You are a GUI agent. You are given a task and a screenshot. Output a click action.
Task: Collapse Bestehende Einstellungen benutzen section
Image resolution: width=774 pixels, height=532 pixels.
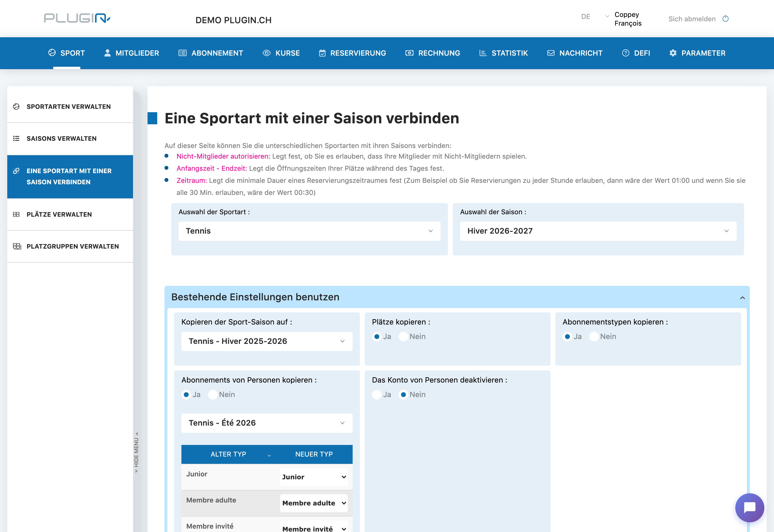[x=742, y=298]
